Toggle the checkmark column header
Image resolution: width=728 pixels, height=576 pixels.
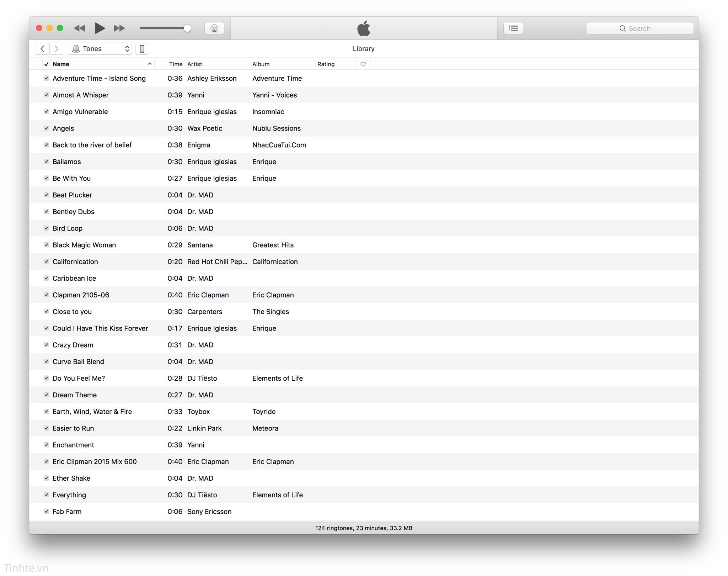[x=46, y=64]
